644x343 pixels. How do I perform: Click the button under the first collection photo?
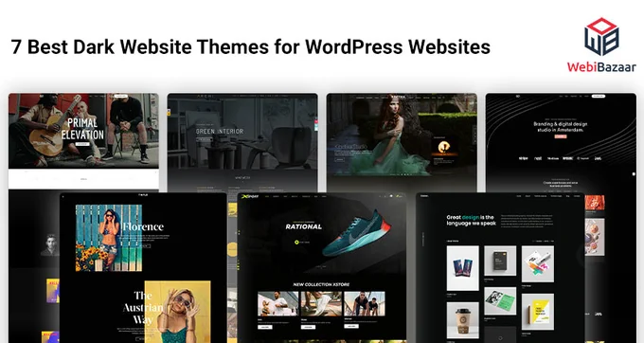click(x=265, y=327)
